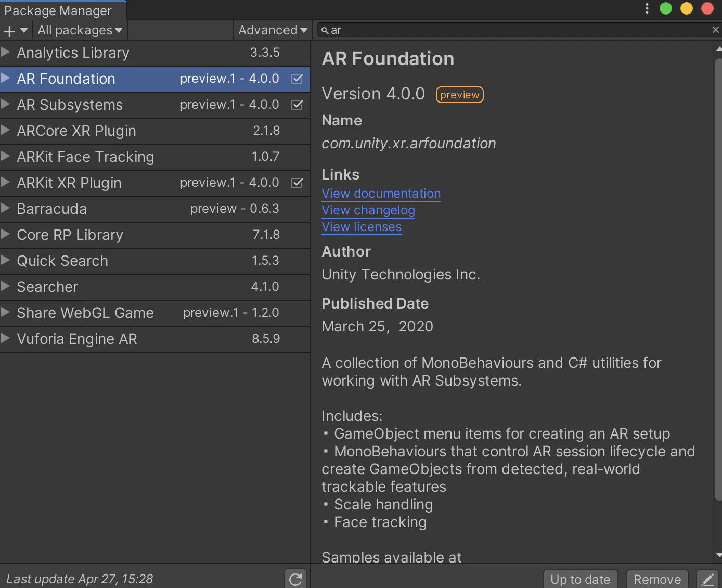Clear the search text with X
Viewport: 722px width, 588px height.
tap(715, 30)
